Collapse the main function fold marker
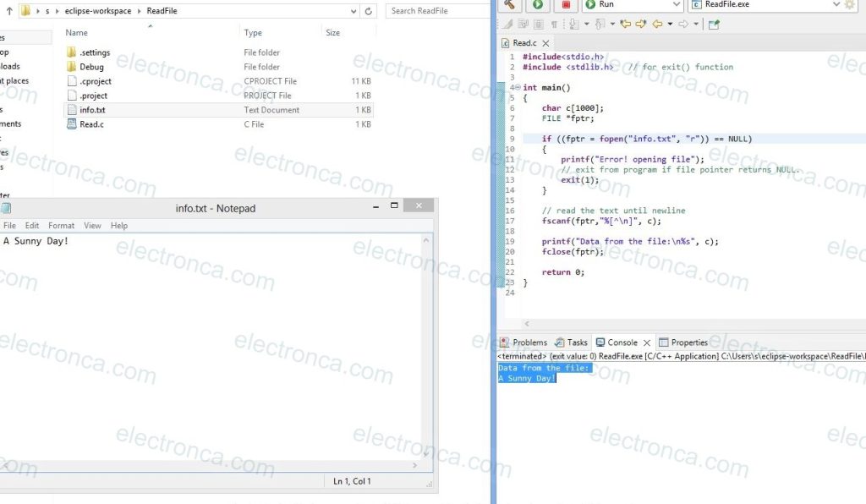The width and height of the screenshot is (866, 504). pyautogui.click(x=517, y=87)
